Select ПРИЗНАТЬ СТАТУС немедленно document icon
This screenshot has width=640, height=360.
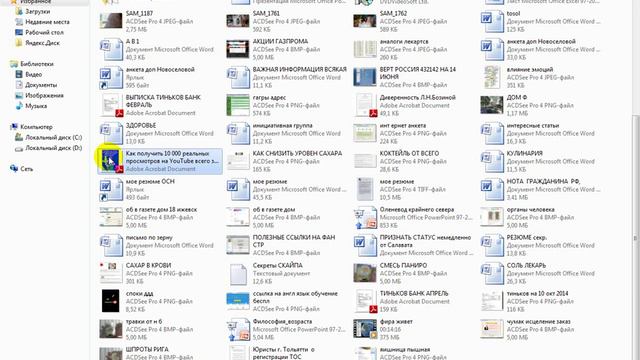(365, 246)
